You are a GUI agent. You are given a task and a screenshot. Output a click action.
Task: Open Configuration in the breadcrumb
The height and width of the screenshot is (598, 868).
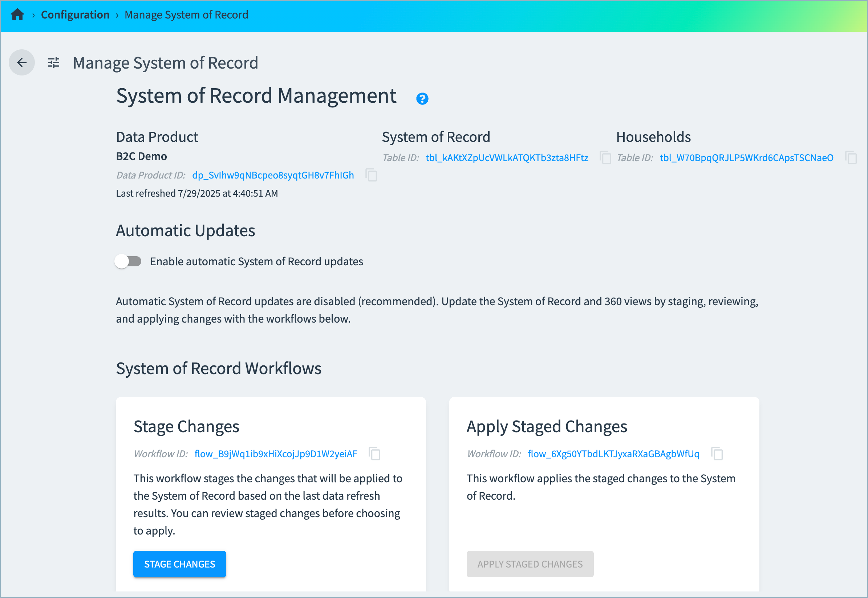[x=75, y=15]
